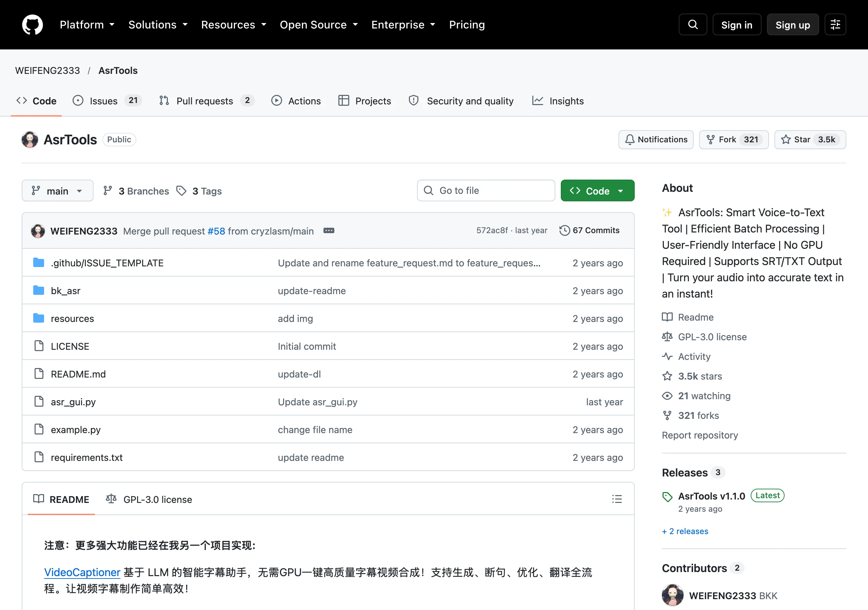
Task: Open the GitHub homepage logo
Action: 33,24
